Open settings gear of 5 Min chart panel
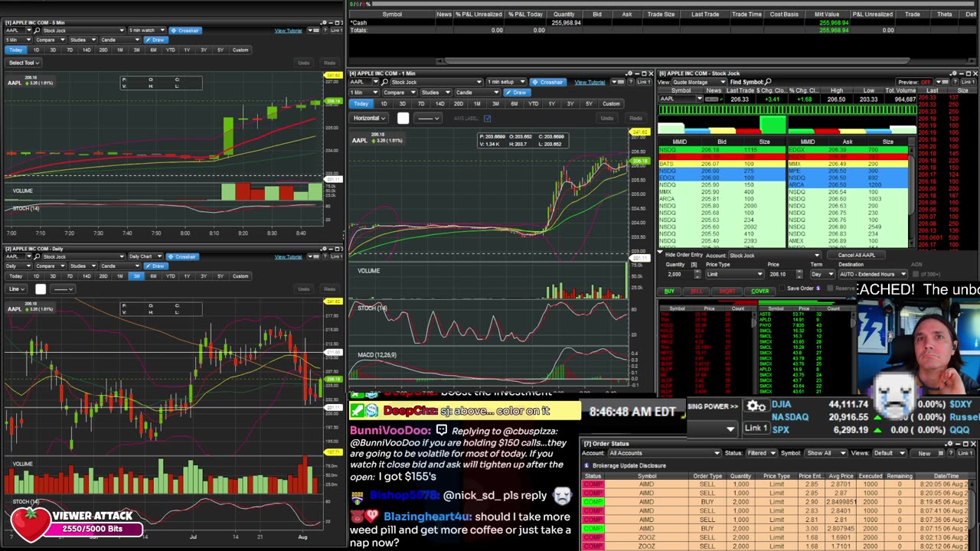Image resolution: width=980 pixels, height=551 pixels. (324, 22)
